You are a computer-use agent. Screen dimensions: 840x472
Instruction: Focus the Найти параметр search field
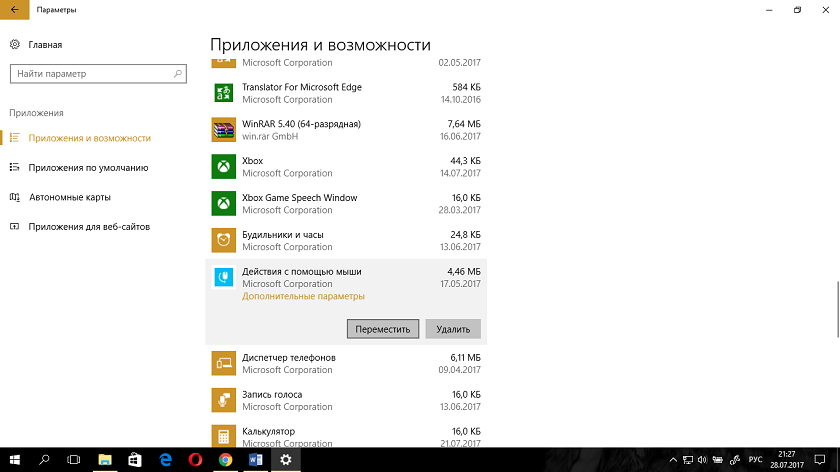98,74
